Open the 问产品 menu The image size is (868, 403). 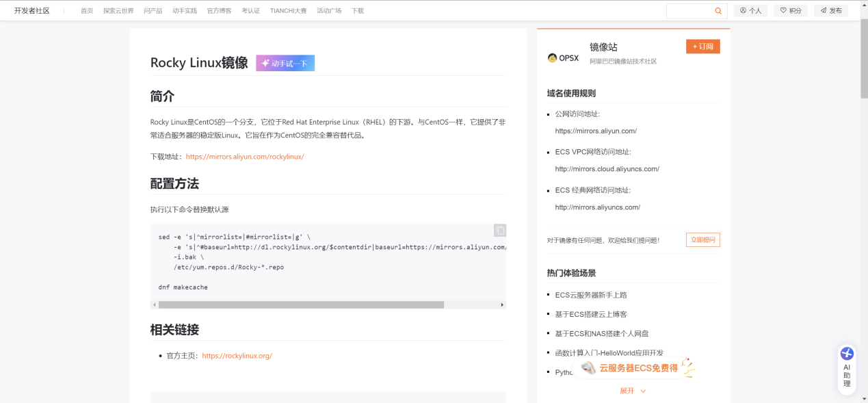(x=153, y=11)
